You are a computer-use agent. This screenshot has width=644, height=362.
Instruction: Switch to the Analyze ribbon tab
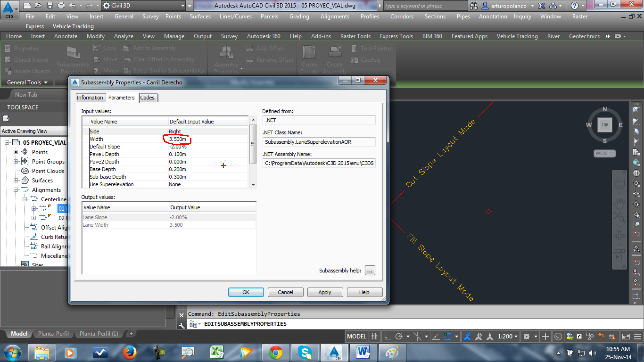(124, 36)
